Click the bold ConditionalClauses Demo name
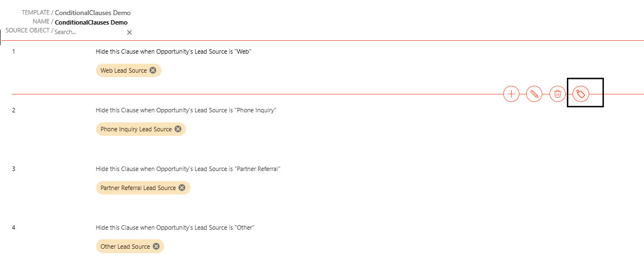The image size is (644, 261). (x=91, y=22)
